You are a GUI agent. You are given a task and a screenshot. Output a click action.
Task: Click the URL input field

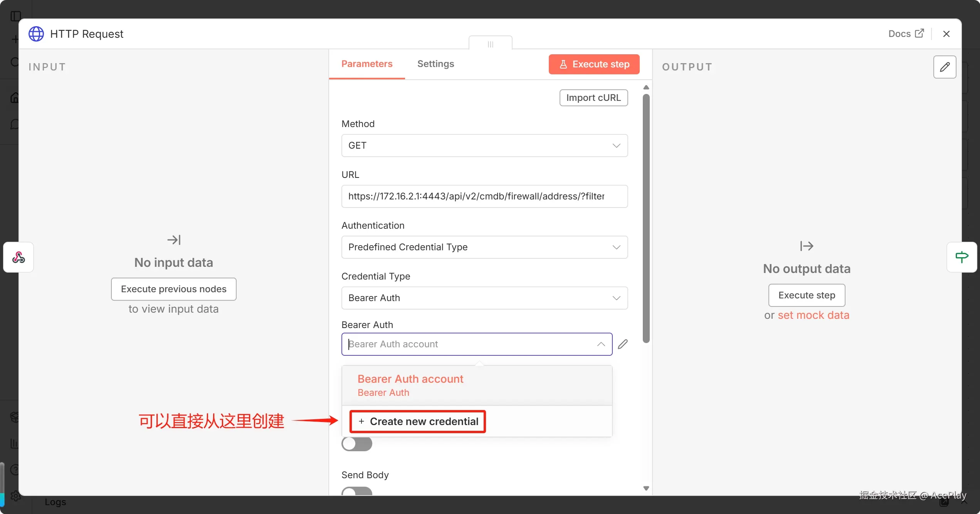[x=484, y=196]
